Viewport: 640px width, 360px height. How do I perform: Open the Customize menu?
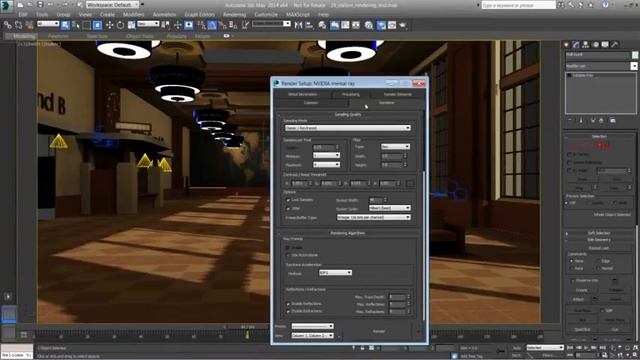266,14
